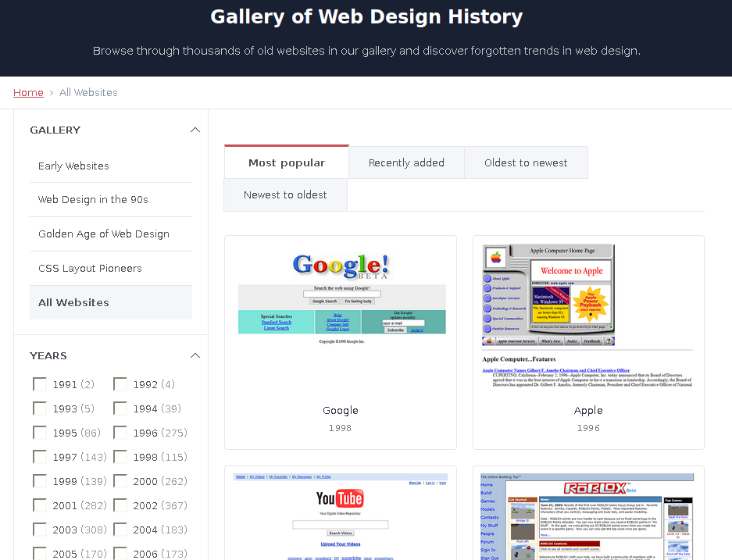Open the Roblox website thumbnail

587,516
